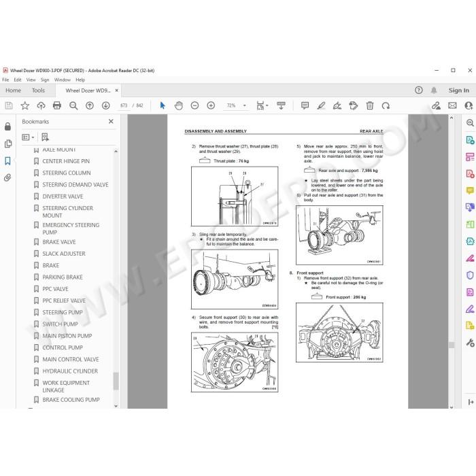Screen dimensions: 476x476
Task: Open More Tools wrench icon
Action: [x=470, y=343]
